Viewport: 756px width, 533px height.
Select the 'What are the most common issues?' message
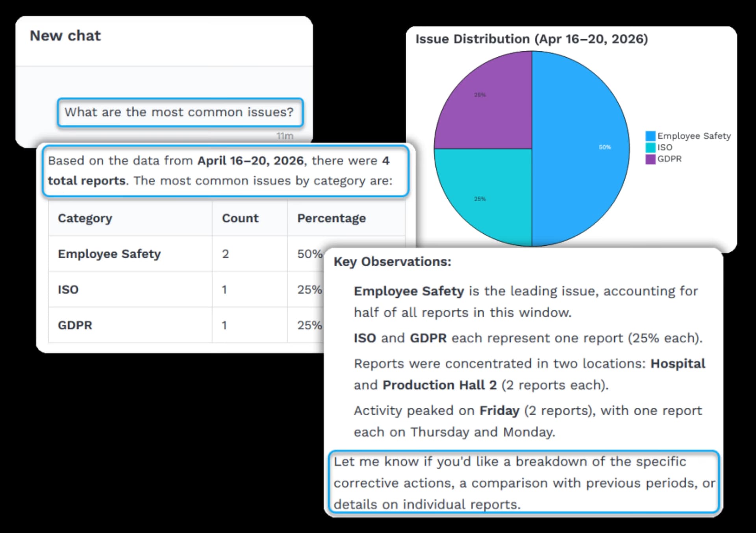(180, 112)
